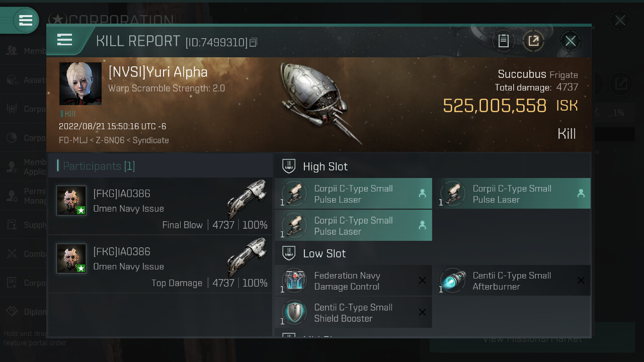644x362 pixels.
Task: Close the kill report window
Action: point(570,41)
